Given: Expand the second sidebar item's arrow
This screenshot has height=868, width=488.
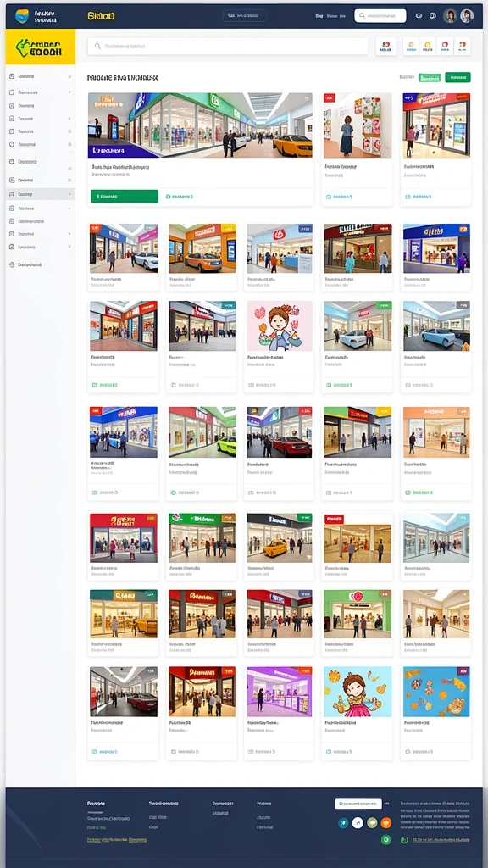Looking at the screenshot, I should click(69, 92).
